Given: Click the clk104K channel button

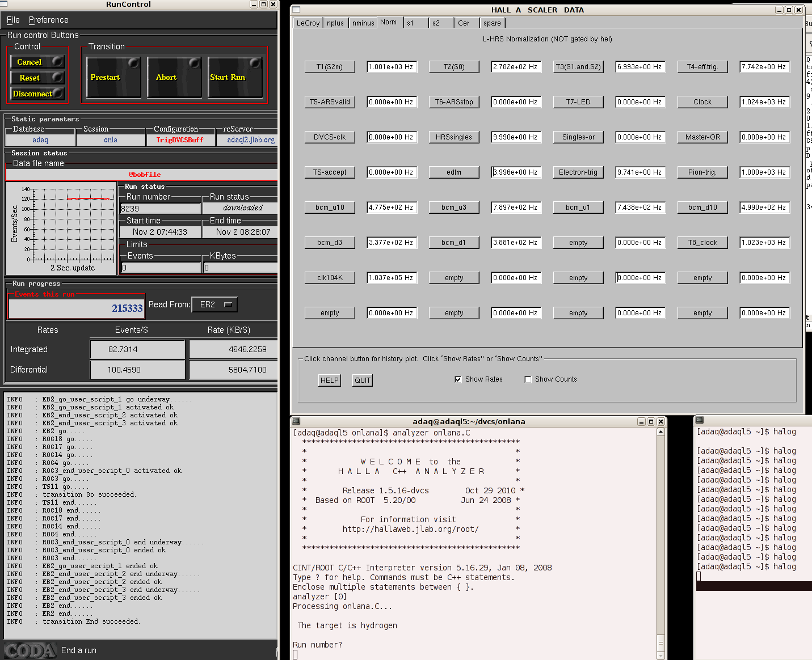Looking at the screenshot, I should [x=330, y=278].
